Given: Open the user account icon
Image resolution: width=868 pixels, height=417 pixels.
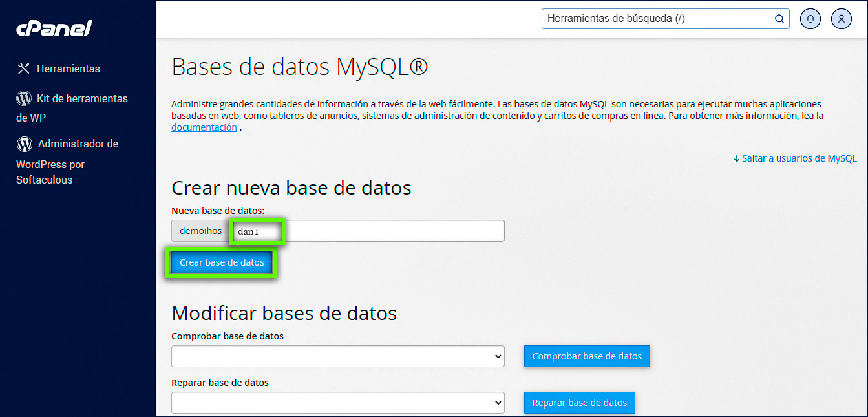Looking at the screenshot, I should pyautogui.click(x=841, y=19).
